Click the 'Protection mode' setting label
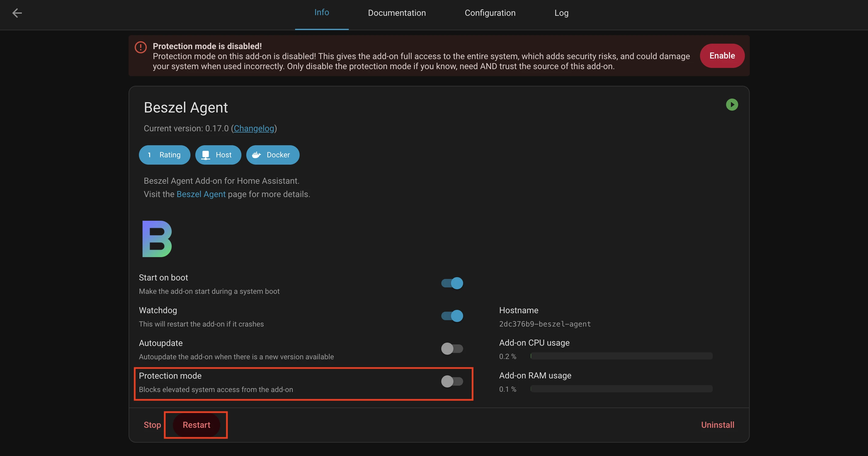Screen dimensions: 868x456 click(x=170, y=376)
